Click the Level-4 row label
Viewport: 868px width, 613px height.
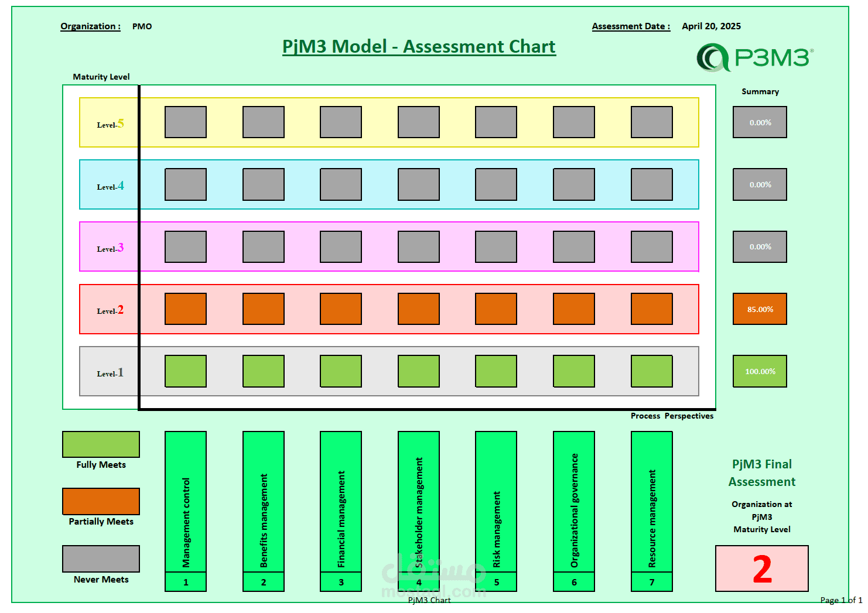tap(110, 186)
